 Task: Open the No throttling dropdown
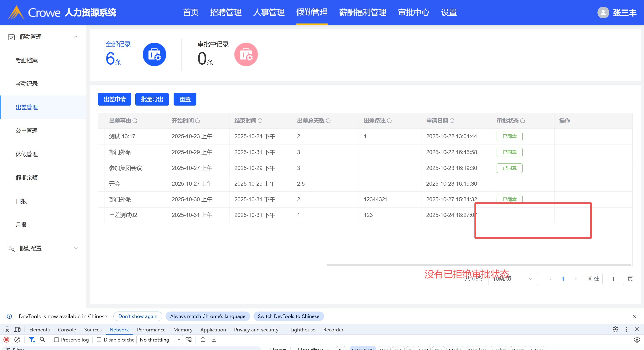(x=160, y=339)
